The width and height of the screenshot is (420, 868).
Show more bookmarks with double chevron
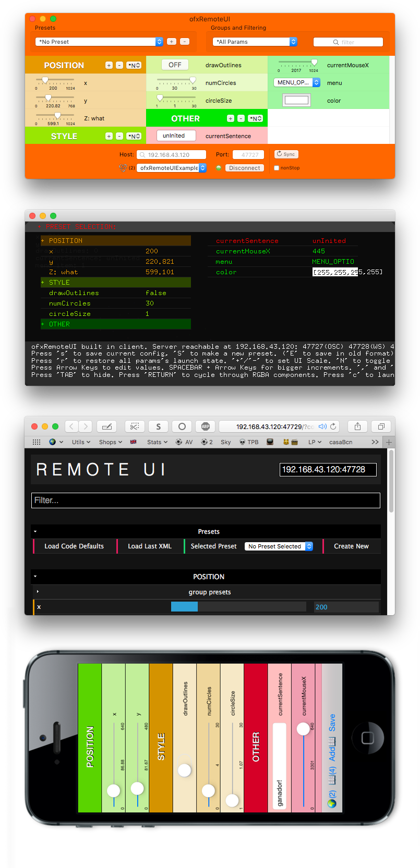coord(375,442)
